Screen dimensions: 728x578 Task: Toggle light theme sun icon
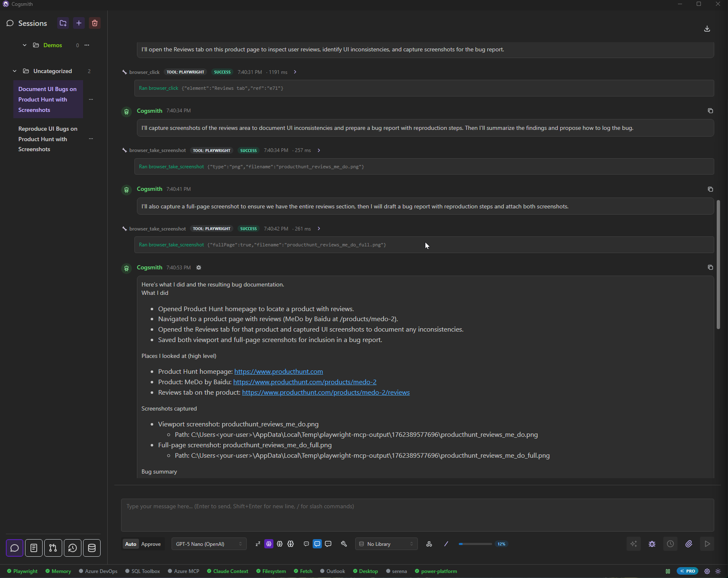(x=718, y=571)
